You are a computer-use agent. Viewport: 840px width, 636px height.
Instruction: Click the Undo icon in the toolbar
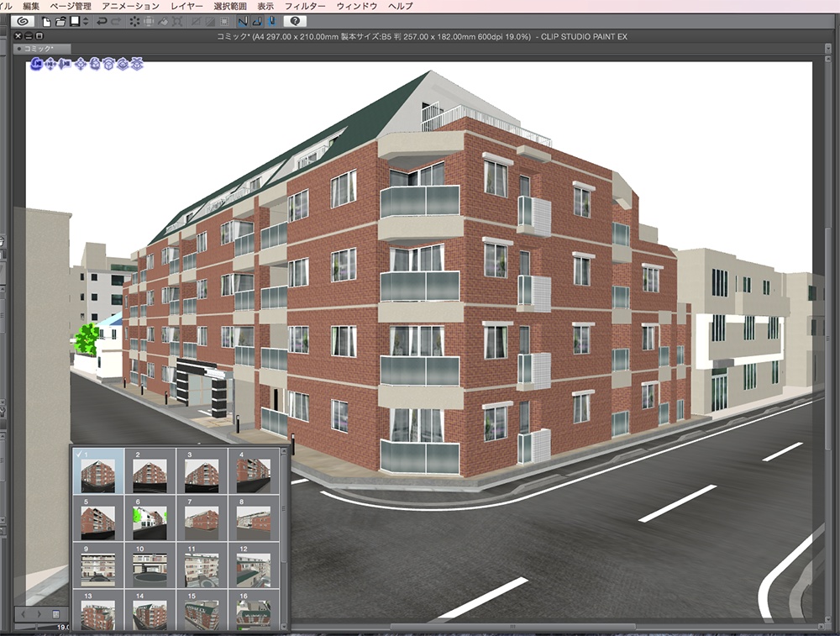(x=100, y=21)
